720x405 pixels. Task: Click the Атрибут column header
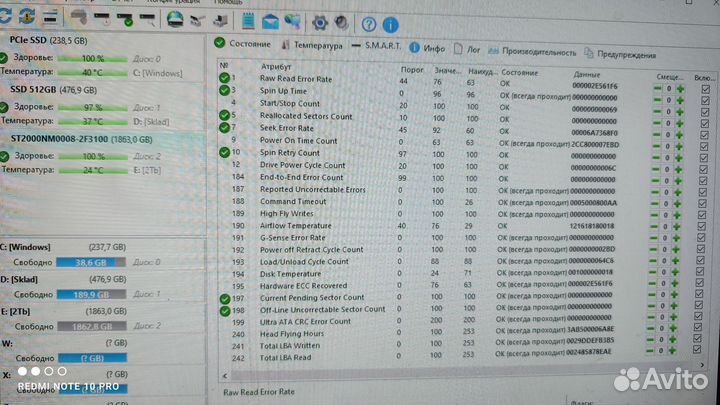[276, 67]
